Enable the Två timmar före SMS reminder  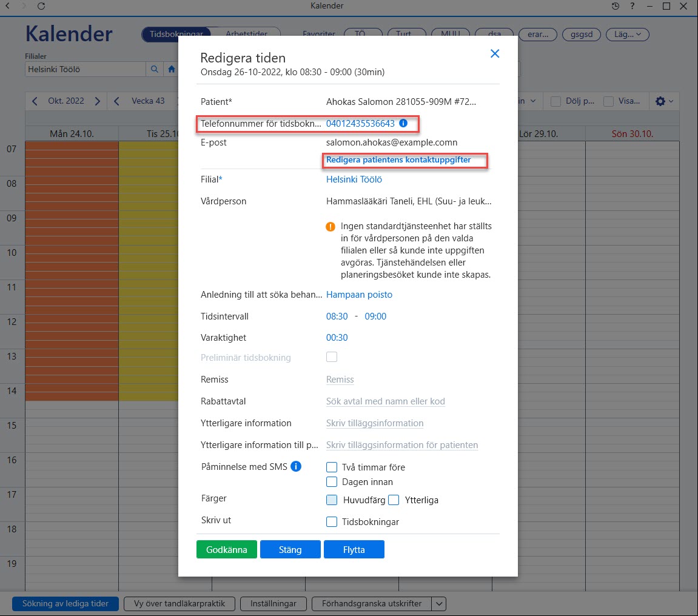click(x=332, y=467)
